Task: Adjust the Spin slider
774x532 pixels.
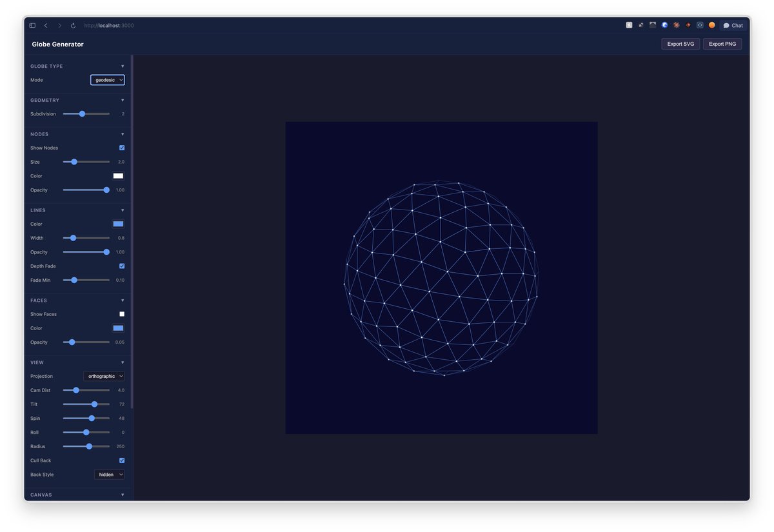Action: [86, 419]
